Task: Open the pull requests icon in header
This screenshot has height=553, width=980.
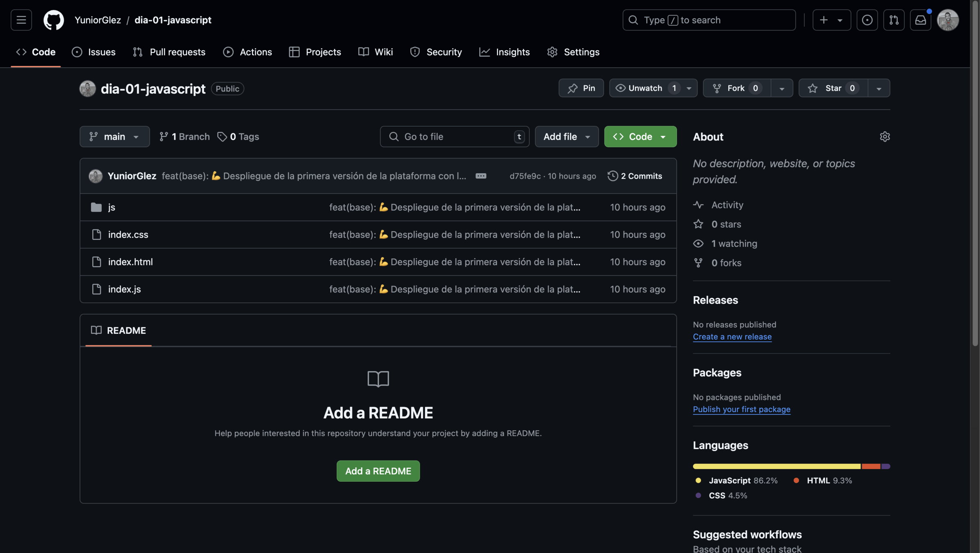Action: click(894, 20)
